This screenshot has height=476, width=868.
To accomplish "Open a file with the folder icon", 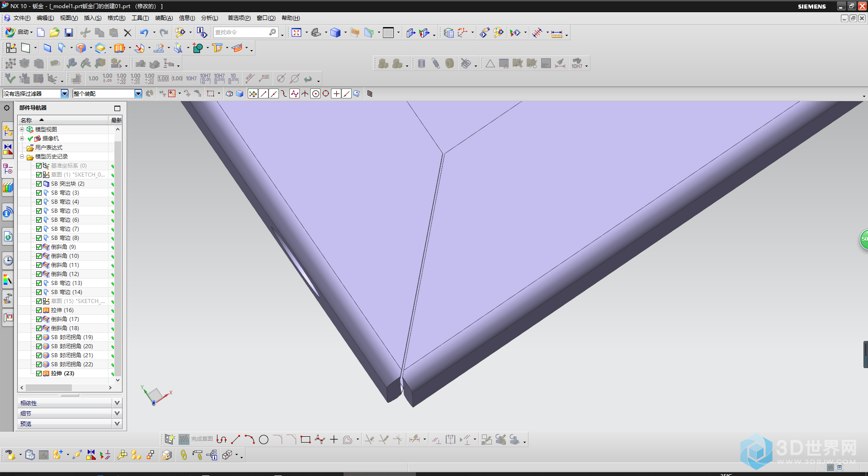I will tap(55, 33).
